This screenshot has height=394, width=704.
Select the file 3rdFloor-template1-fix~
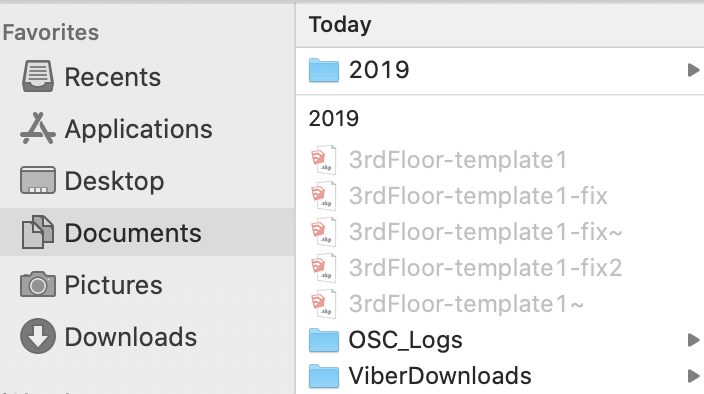click(485, 232)
